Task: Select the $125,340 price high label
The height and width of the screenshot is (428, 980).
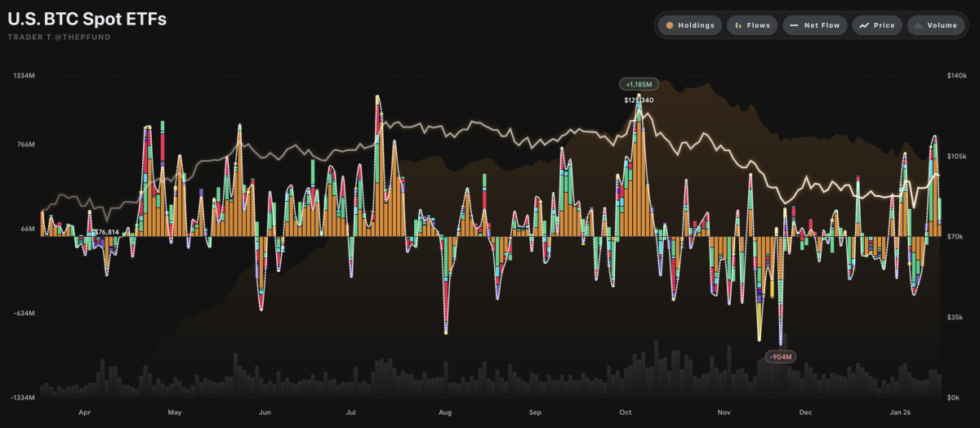Action: 639,100
